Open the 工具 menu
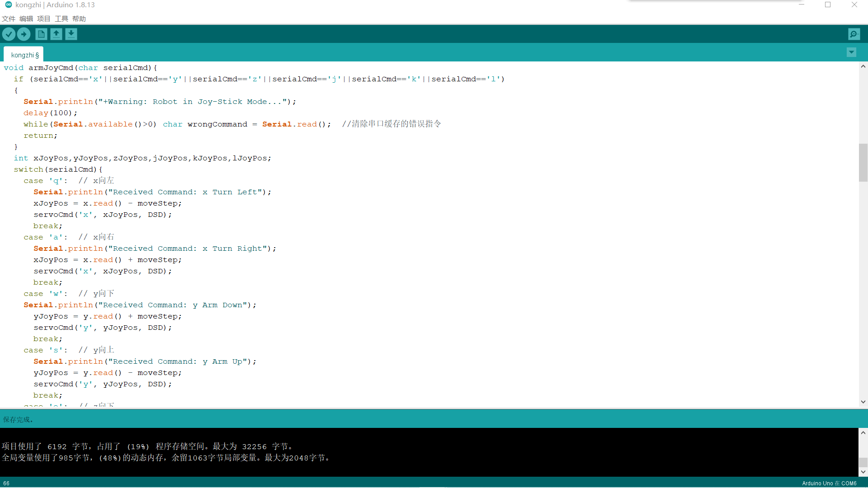 (x=61, y=19)
